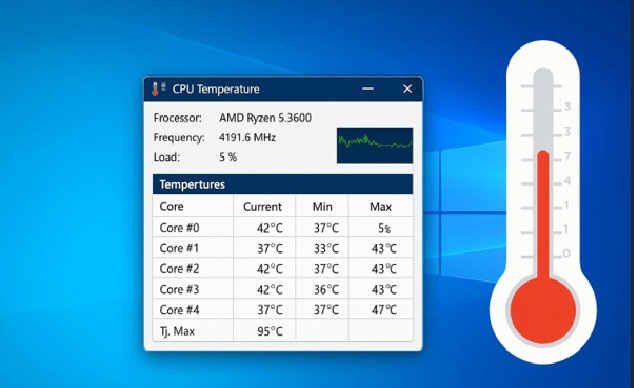Minimize the CPU Temperature window
634x388 pixels.
point(368,89)
